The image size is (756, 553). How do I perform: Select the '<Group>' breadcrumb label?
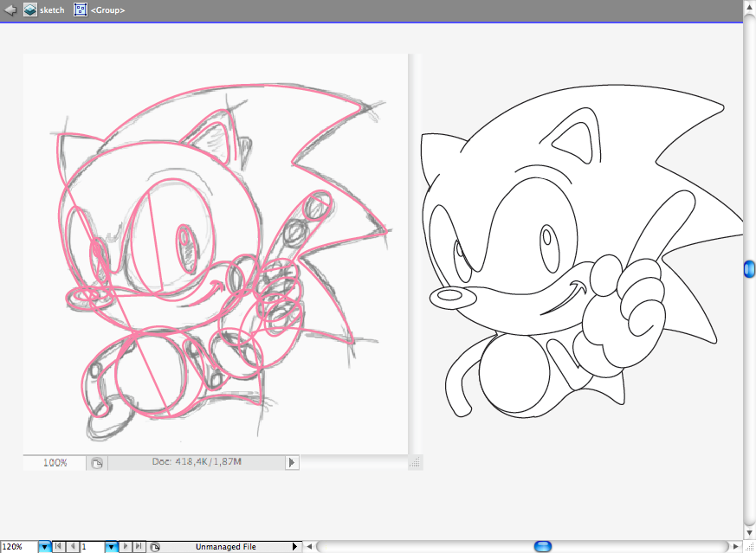(x=108, y=10)
